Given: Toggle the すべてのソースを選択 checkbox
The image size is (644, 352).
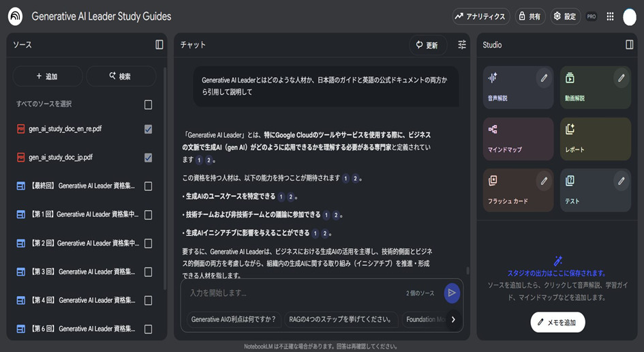Looking at the screenshot, I should 148,104.
